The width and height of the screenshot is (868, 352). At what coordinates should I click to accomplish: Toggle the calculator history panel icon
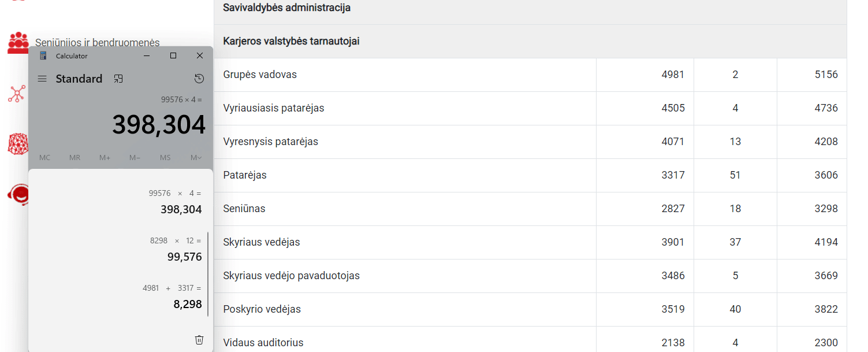click(x=199, y=79)
